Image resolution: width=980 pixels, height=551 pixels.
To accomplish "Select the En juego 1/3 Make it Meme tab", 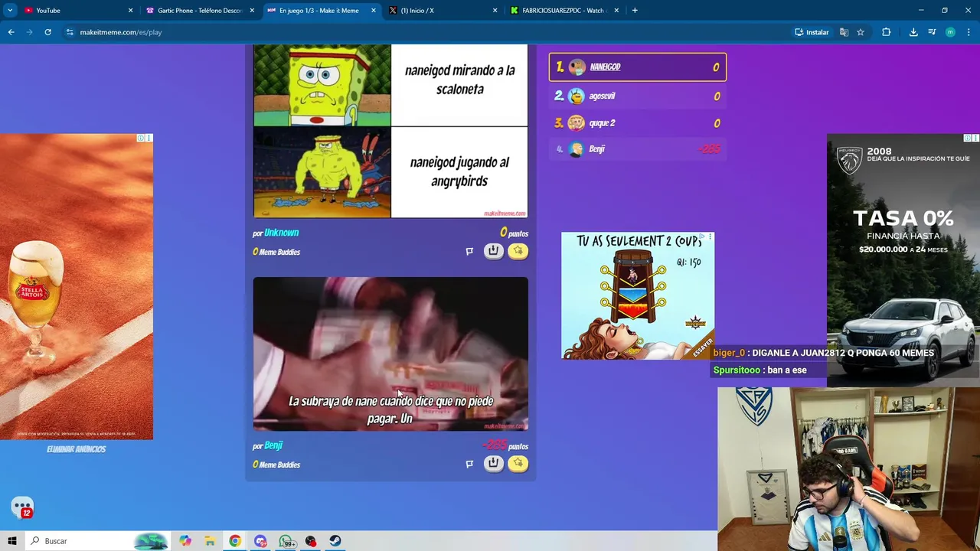I will (322, 10).
